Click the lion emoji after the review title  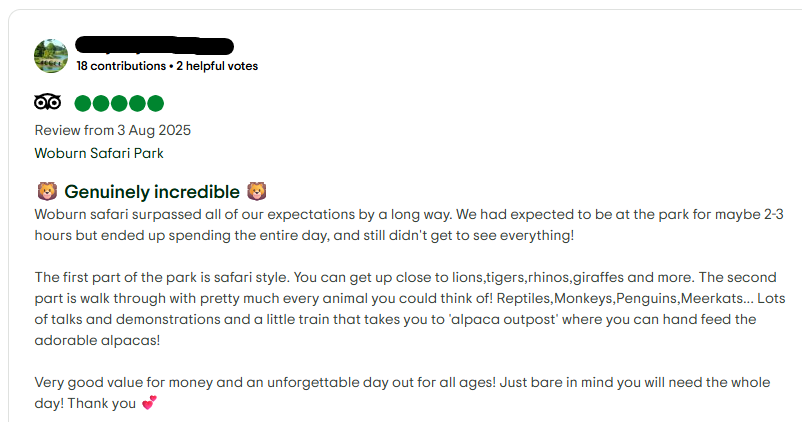coord(256,191)
